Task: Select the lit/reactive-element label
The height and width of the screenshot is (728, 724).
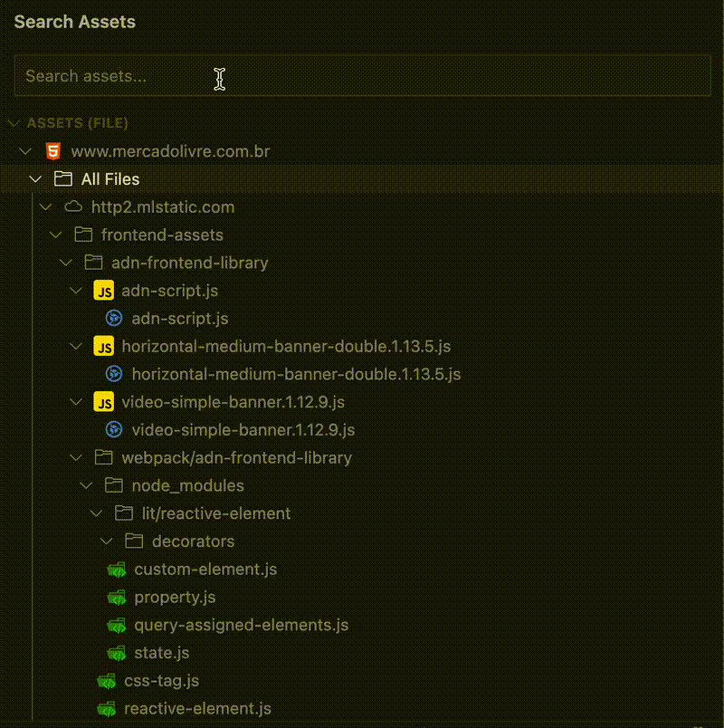Action: (x=216, y=513)
